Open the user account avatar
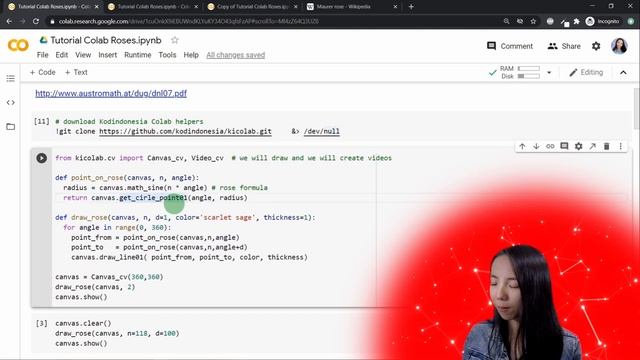 coord(619,46)
